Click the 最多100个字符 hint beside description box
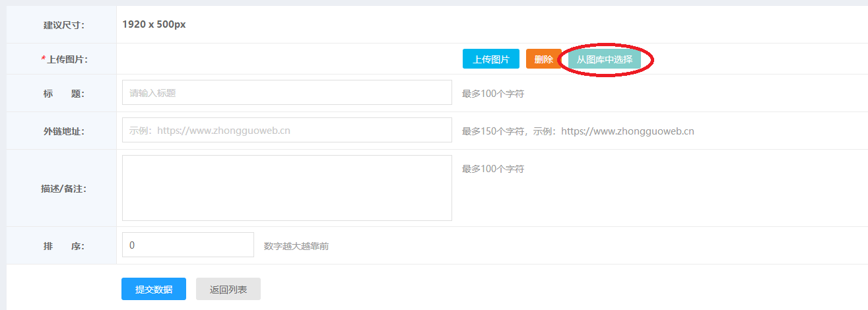This screenshot has height=310, width=868. click(493, 169)
